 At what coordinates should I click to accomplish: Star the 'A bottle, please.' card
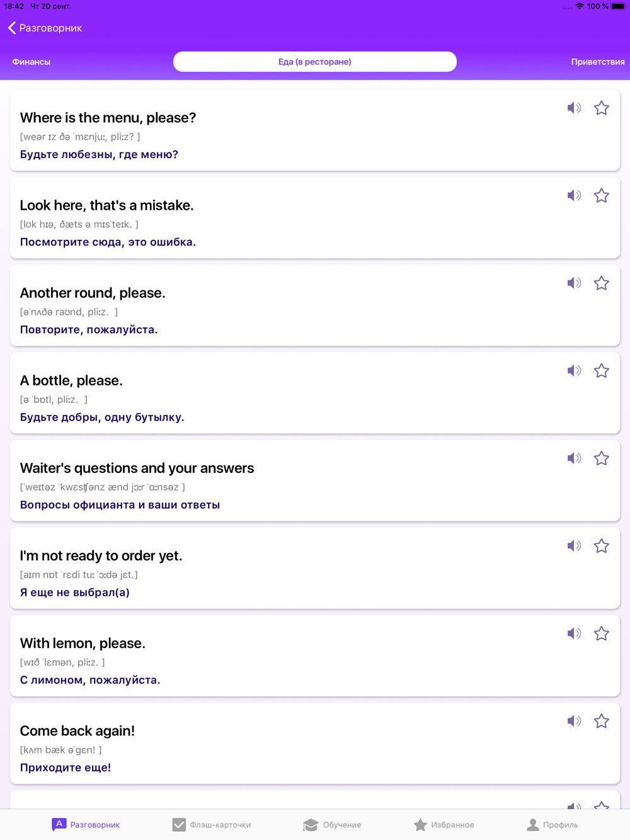pyautogui.click(x=602, y=371)
